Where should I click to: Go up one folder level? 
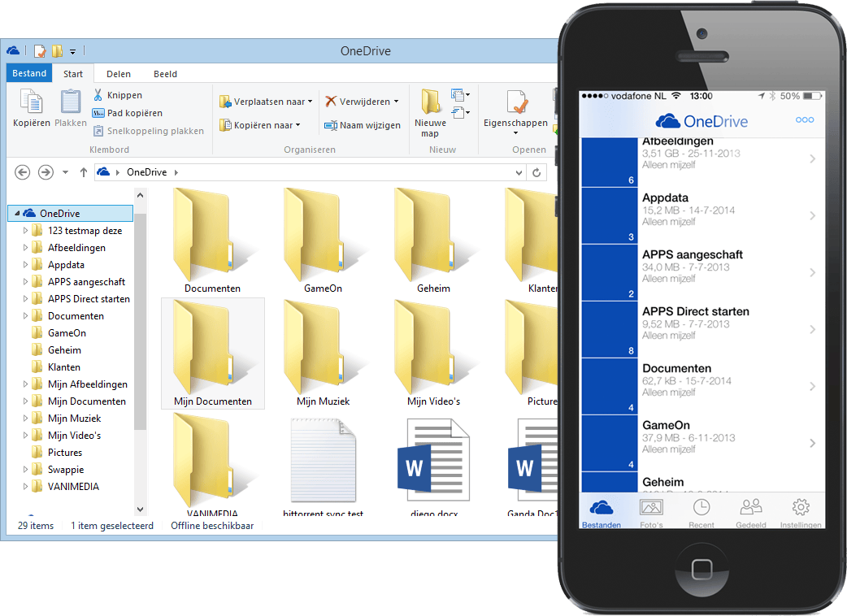click(83, 172)
